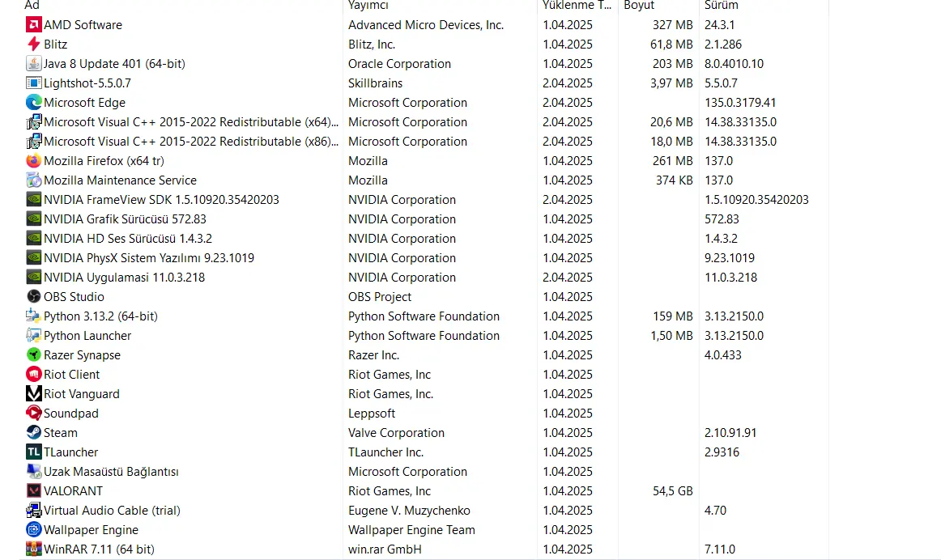Image resolution: width=941 pixels, height=560 pixels.
Task: Select the OBS Studio program name
Action: pyautogui.click(x=74, y=297)
